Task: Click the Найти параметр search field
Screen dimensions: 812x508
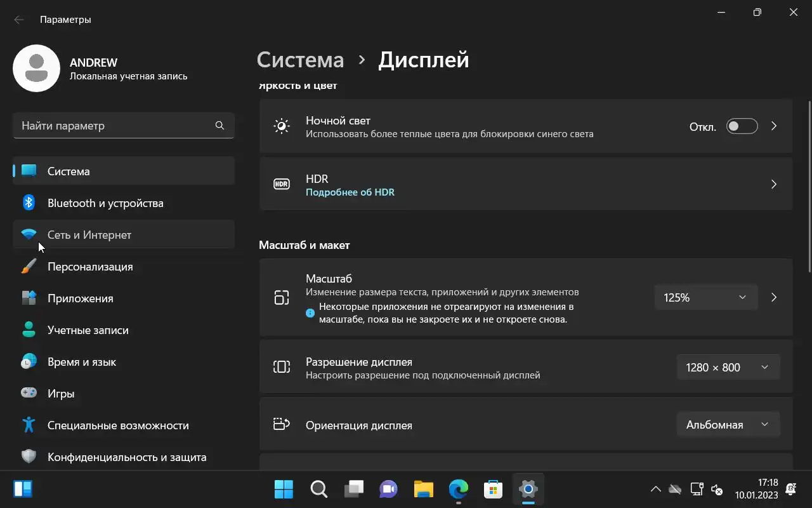Action: [124, 126]
